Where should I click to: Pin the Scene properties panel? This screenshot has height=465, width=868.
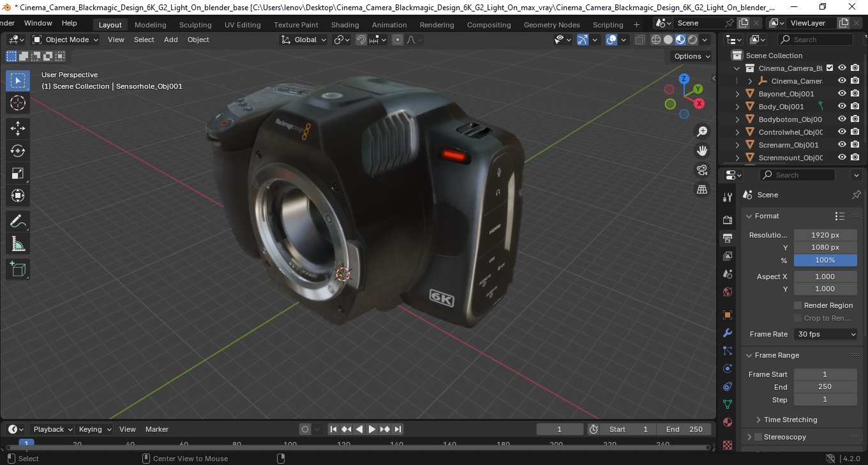(856, 195)
